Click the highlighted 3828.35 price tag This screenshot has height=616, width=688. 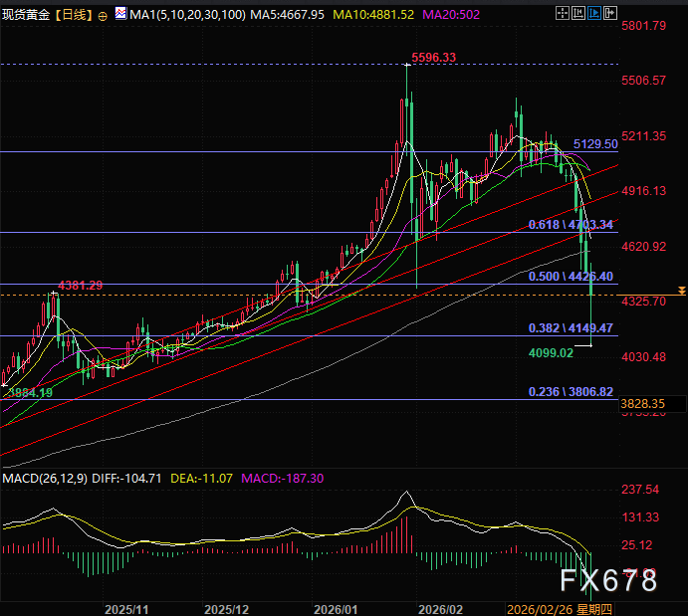click(x=641, y=403)
